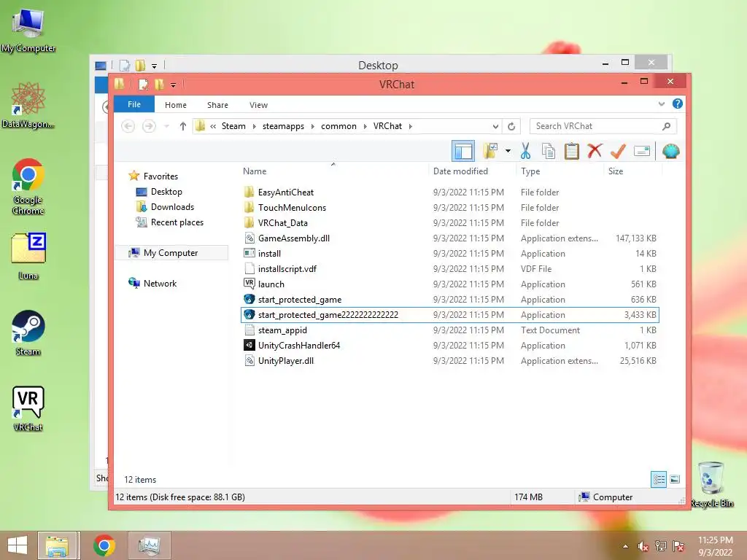The width and height of the screenshot is (747, 560).
Task: Switch to the Share ribbon tab
Action: coord(217,105)
